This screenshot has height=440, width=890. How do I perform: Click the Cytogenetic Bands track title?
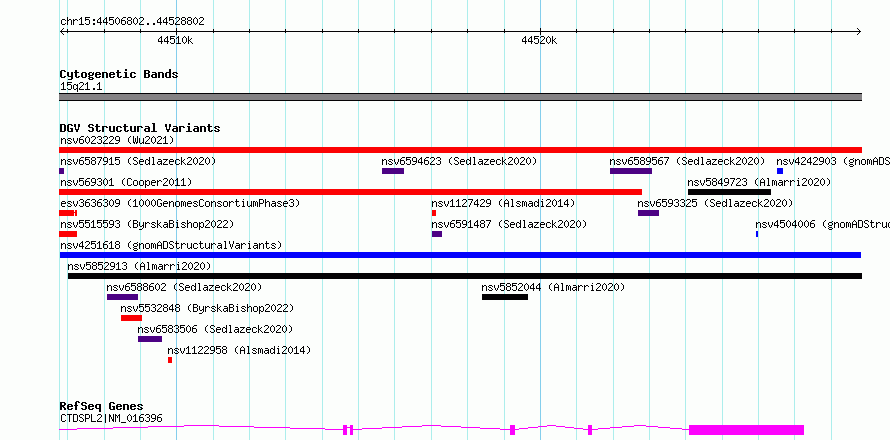[x=119, y=74]
